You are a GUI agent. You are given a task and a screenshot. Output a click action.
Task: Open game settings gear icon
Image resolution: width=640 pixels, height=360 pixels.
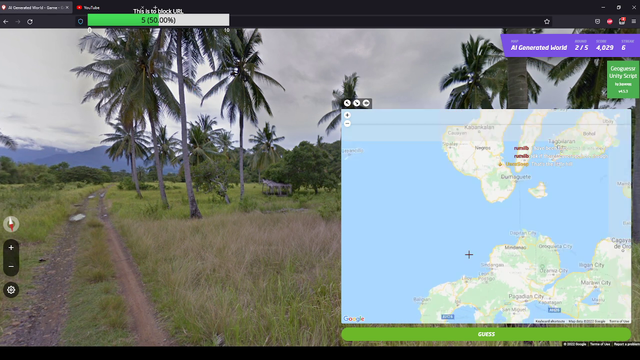[x=11, y=290]
